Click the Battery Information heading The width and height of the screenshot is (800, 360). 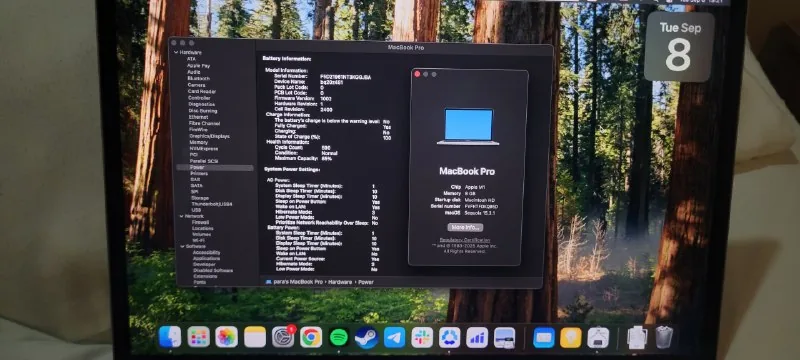pyautogui.click(x=287, y=59)
